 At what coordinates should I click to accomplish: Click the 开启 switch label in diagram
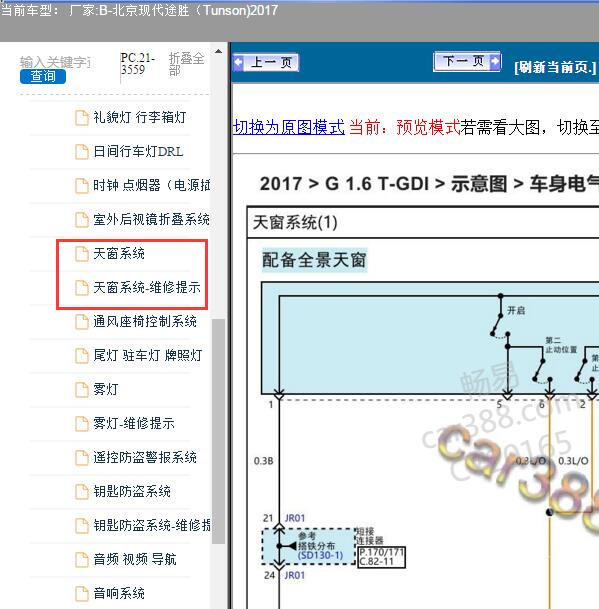click(x=516, y=310)
